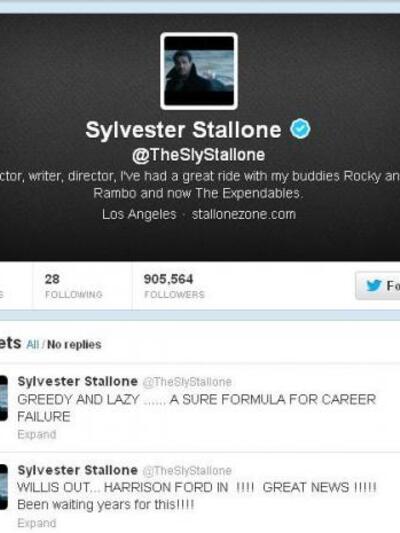Click the blue verified badge icon

point(300,129)
